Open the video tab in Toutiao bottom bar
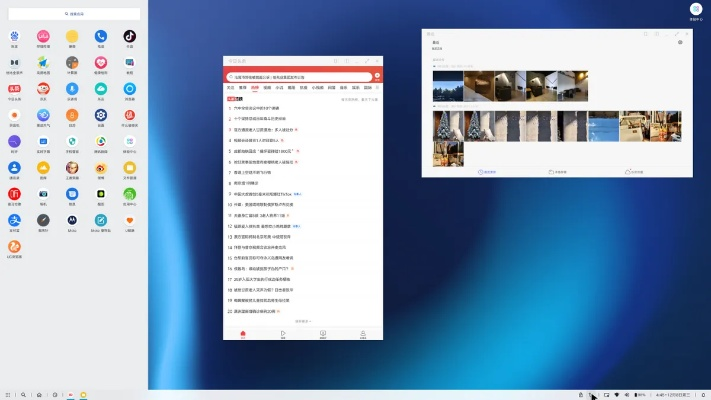711x400 pixels. (283, 333)
